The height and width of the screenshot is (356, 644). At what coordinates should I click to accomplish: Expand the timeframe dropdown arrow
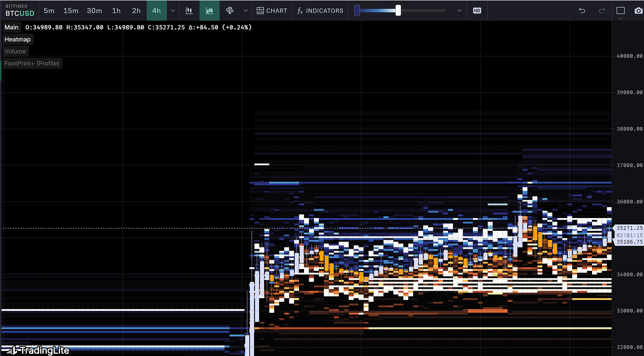(x=172, y=11)
